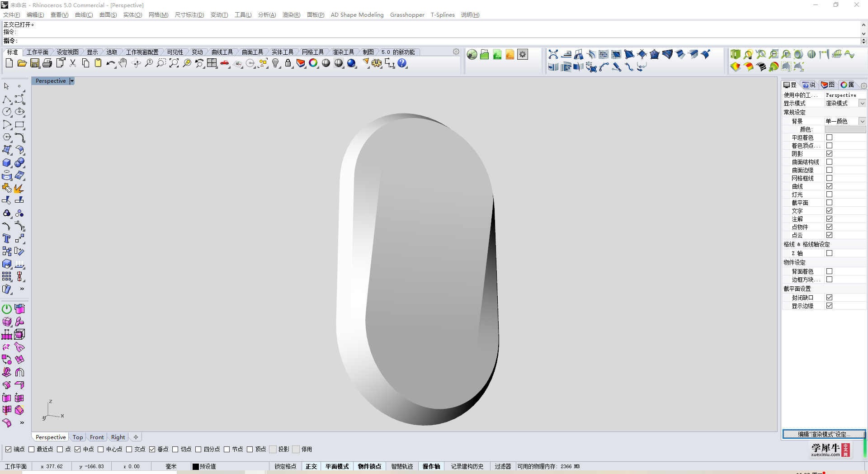This screenshot has width=868, height=474.
Task: Click 记录建构历史 in the status bar
Action: 467,466
